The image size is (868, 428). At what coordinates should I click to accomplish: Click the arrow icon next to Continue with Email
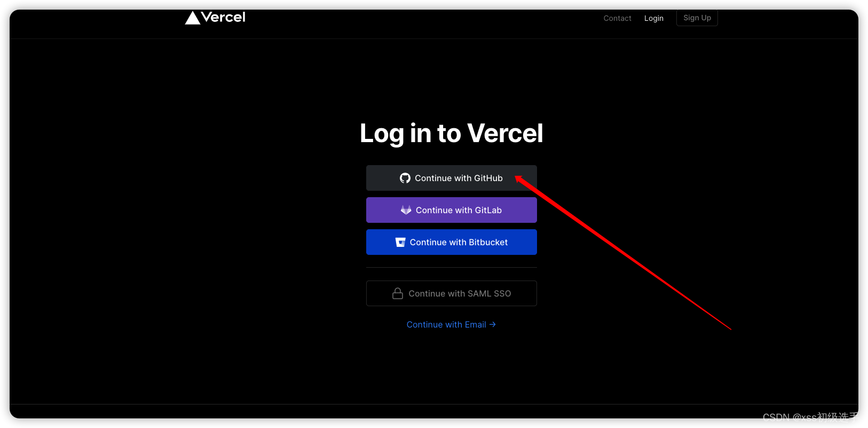point(492,324)
